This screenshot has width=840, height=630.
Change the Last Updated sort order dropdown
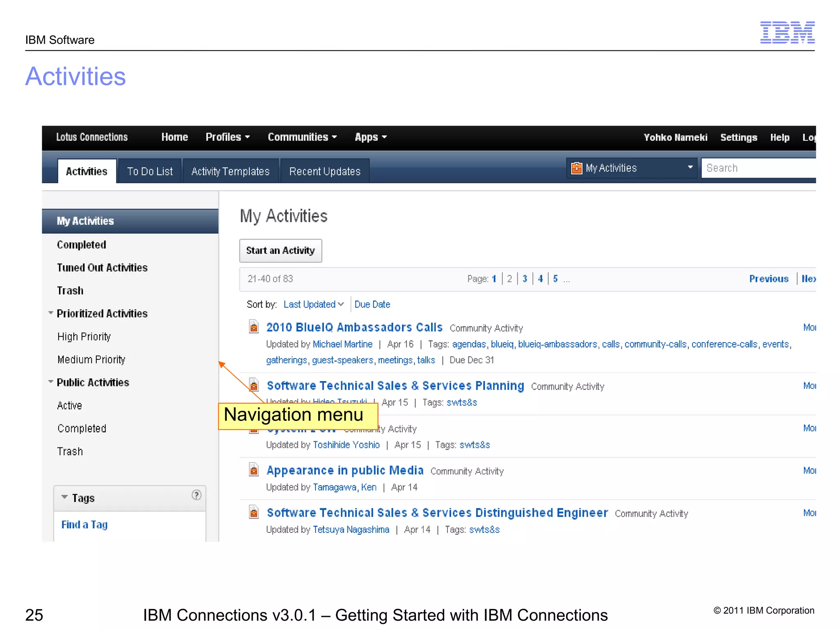[314, 304]
